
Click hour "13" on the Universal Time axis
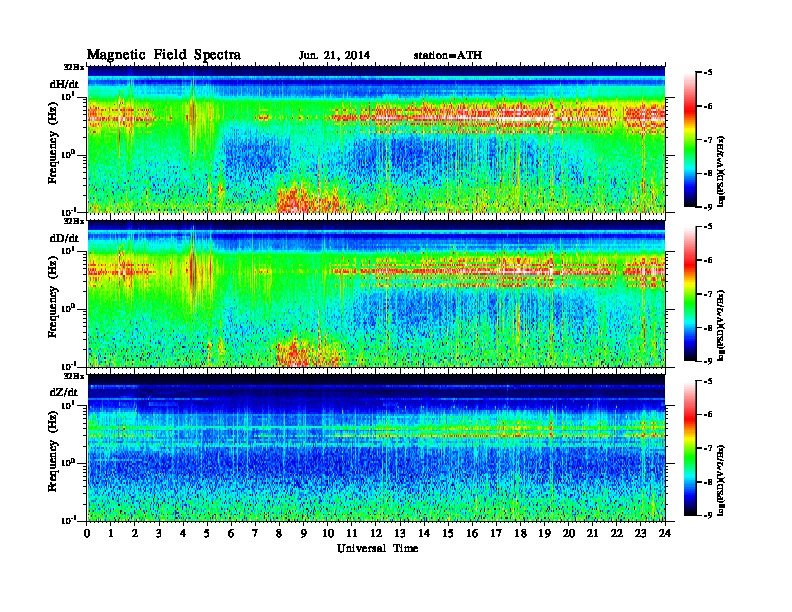tap(400, 533)
